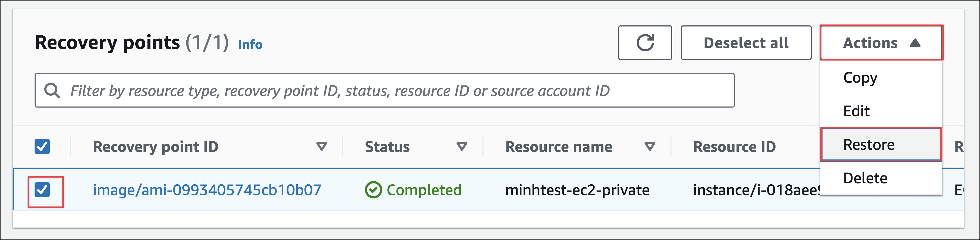The width and height of the screenshot is (980, 240).
Task: Click the Resource name sort arrow
Action: pyautogui.click(x=650, y=146)
